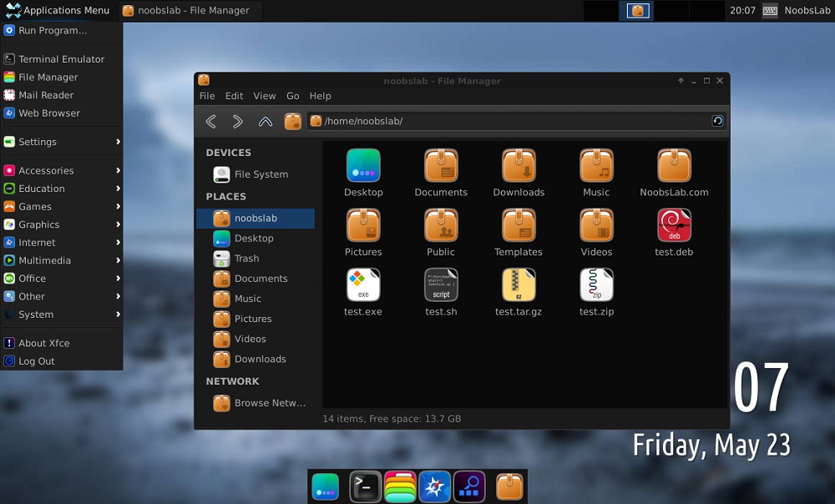
Task: Expand the Other submenu
Action: pos(62,296)
